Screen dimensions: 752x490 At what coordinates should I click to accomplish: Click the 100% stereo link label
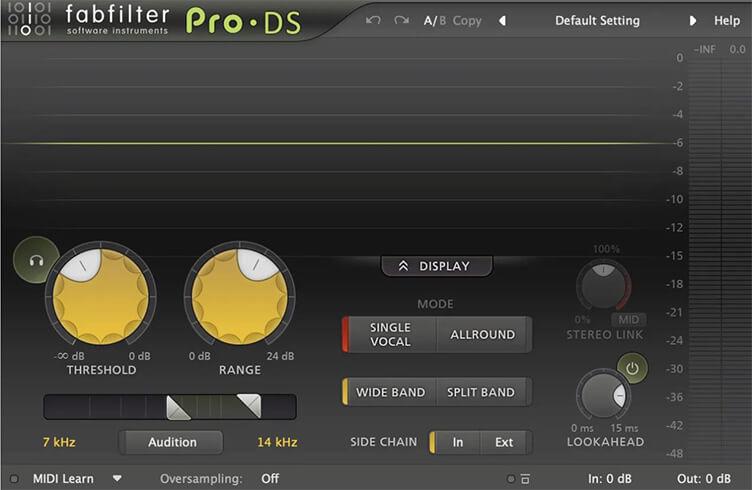[x=606, y=249]
